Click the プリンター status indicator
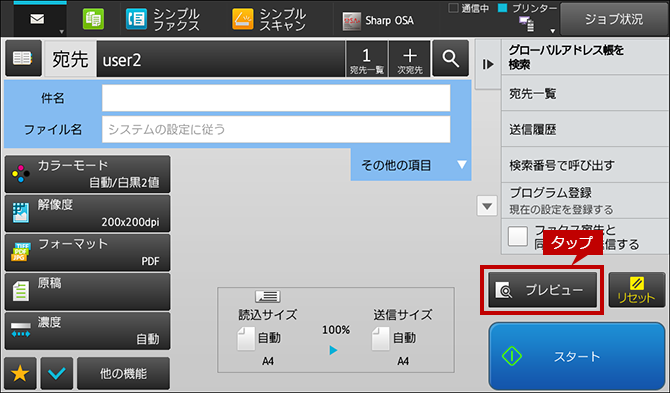This screenshot has height=393, width=670. [x=528, y=8]
